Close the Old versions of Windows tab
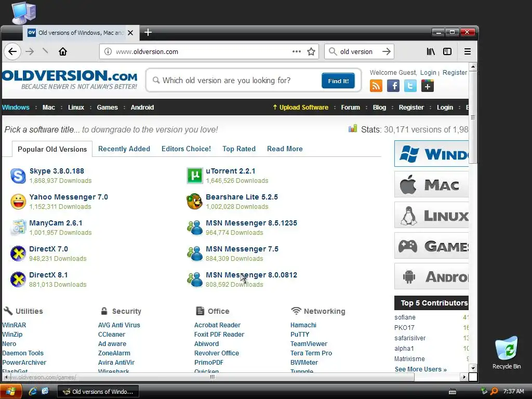The width and height of the screenshot is (532, 399). (130, 33)
